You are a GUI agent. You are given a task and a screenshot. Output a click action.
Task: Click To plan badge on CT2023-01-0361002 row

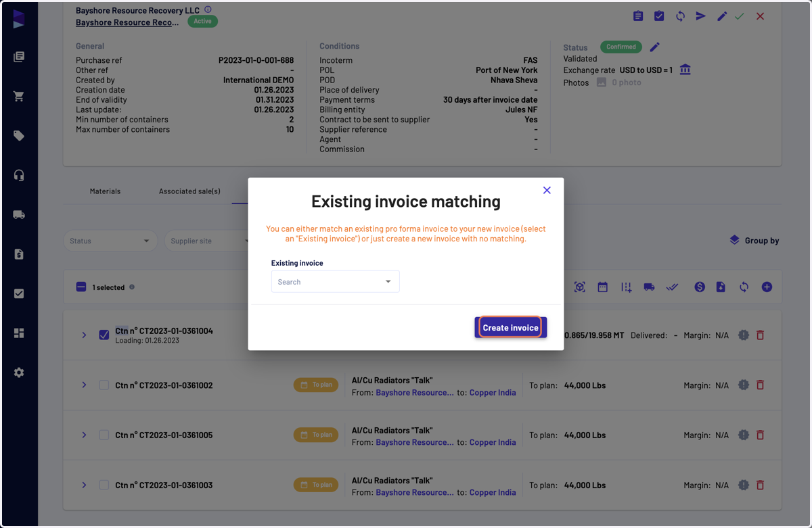click(316, 385)
